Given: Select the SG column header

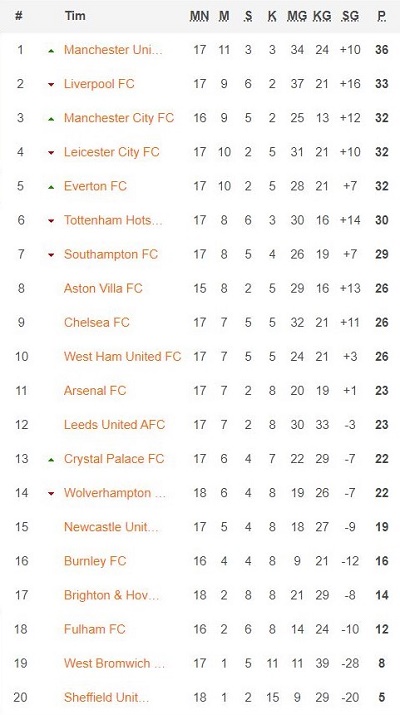Looking at the screenshot, I should pos(350,16).
